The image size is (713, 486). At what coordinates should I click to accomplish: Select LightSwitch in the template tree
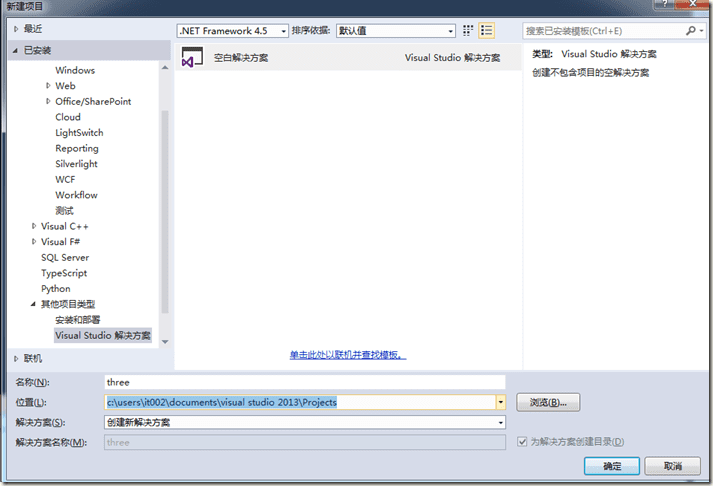coord(79,132)
